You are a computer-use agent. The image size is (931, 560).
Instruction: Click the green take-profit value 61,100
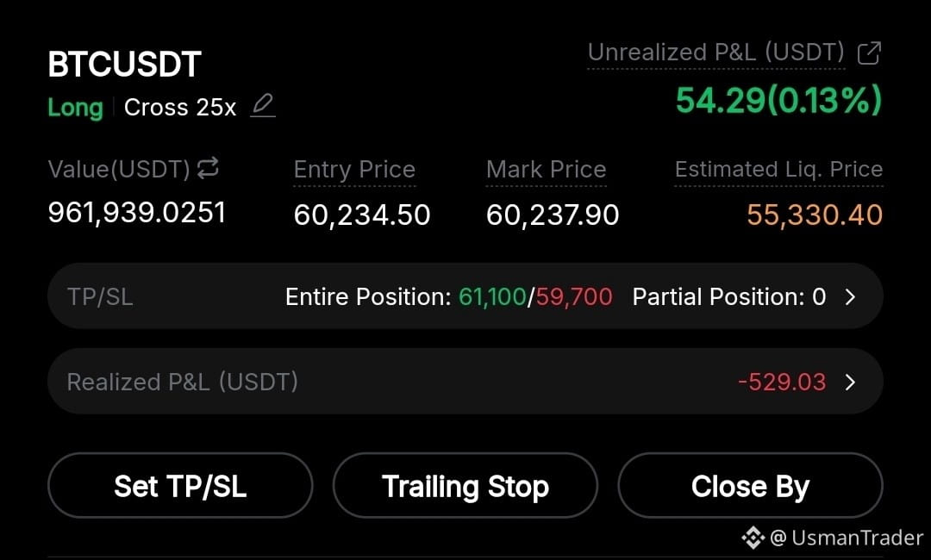point(492,296)
